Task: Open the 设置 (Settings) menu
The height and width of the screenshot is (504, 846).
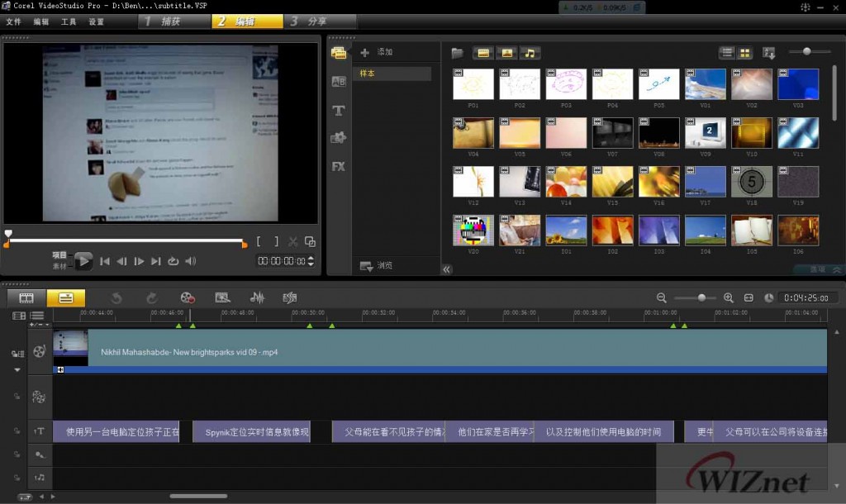Action: [x=96, y=21]
